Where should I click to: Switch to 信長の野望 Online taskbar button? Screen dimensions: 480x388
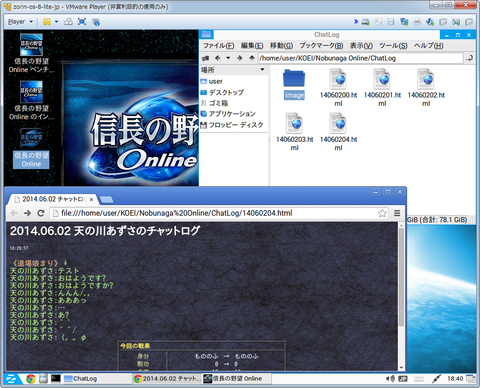click(237, 379)
